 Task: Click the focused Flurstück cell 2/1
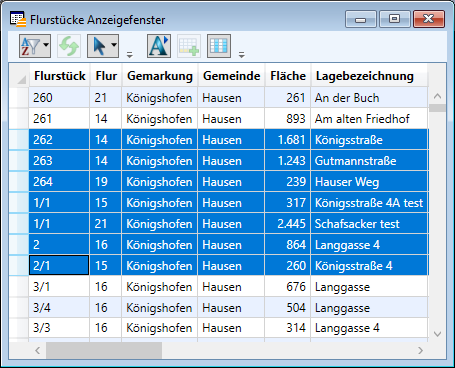click(x=59, y=266)
